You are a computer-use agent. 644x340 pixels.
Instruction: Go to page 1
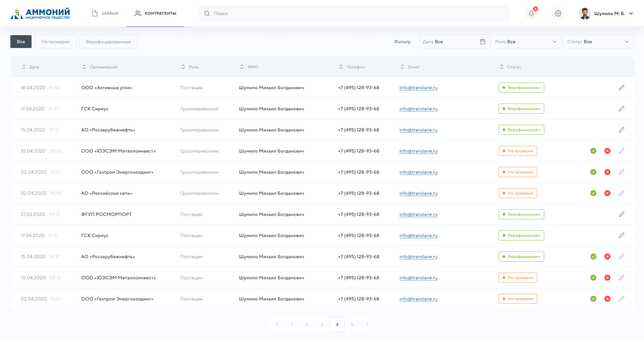pos(292,325)
